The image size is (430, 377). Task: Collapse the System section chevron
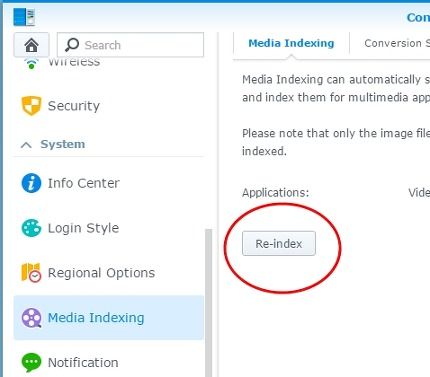click(26, 145)
